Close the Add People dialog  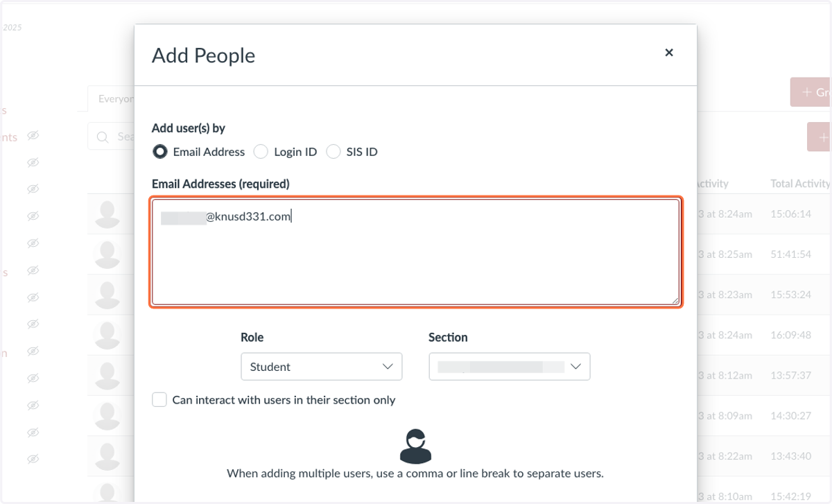[669, 53]
